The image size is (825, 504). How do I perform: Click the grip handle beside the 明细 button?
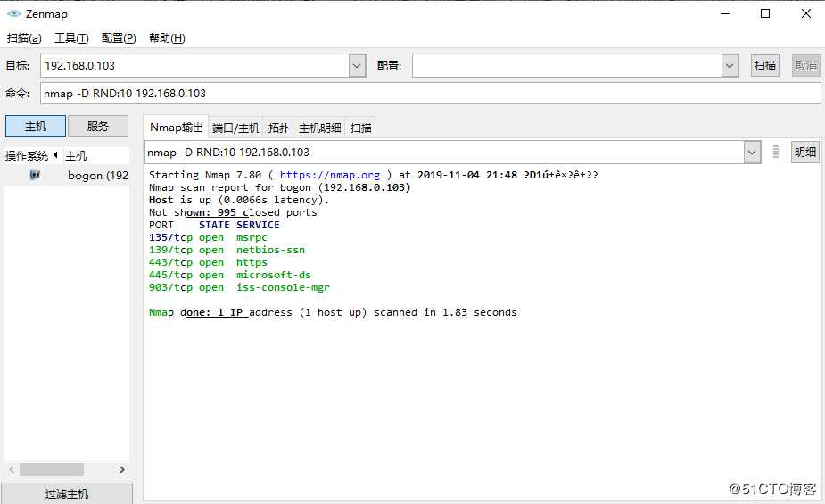[776, 152]
